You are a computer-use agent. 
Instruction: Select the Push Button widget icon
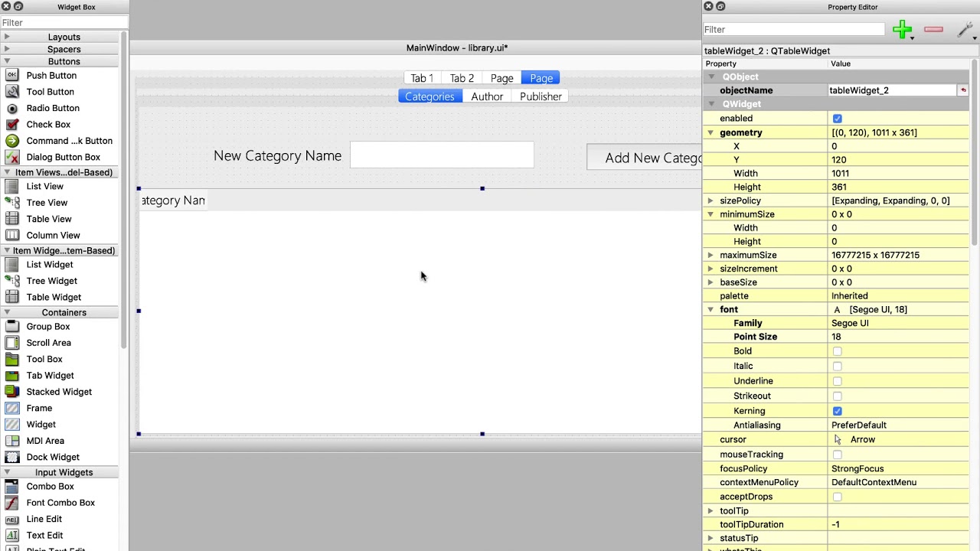pyautogui.click(x=12, y=76)
